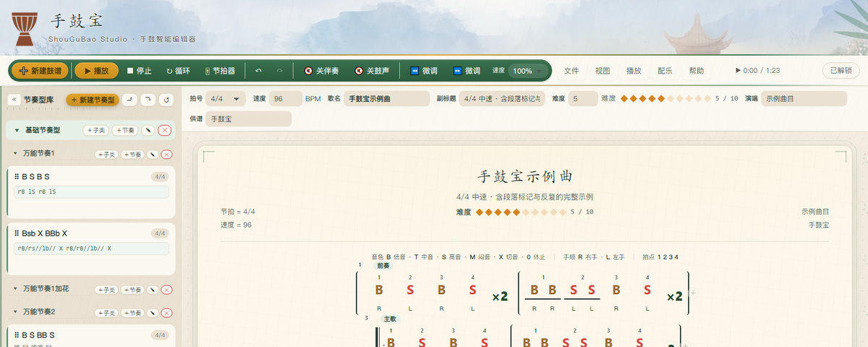Collapse the 节奏型库 panel with « icon
The height and width of the screenshot is (347, 868).
(14, 100)
